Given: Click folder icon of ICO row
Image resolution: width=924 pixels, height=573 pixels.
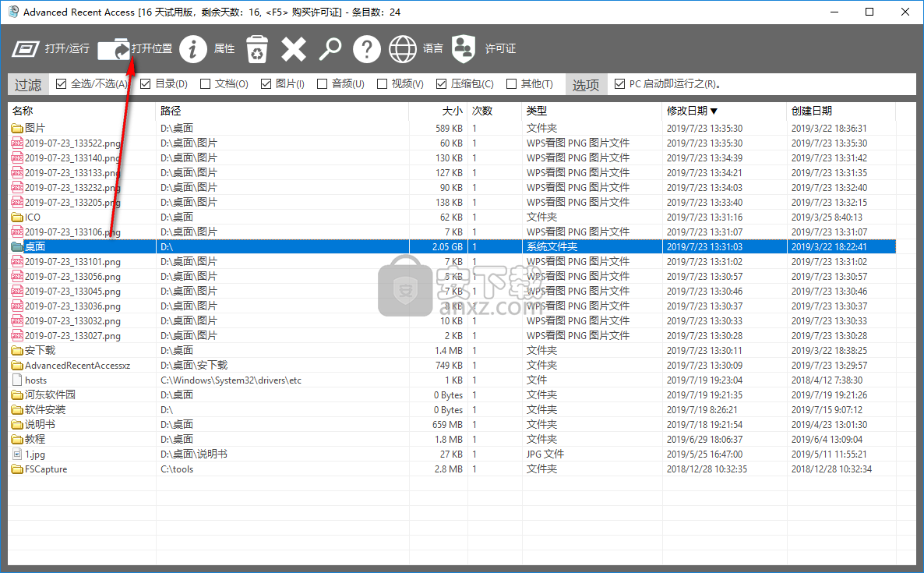Looking at the screenshot, I should pos(17,217).
